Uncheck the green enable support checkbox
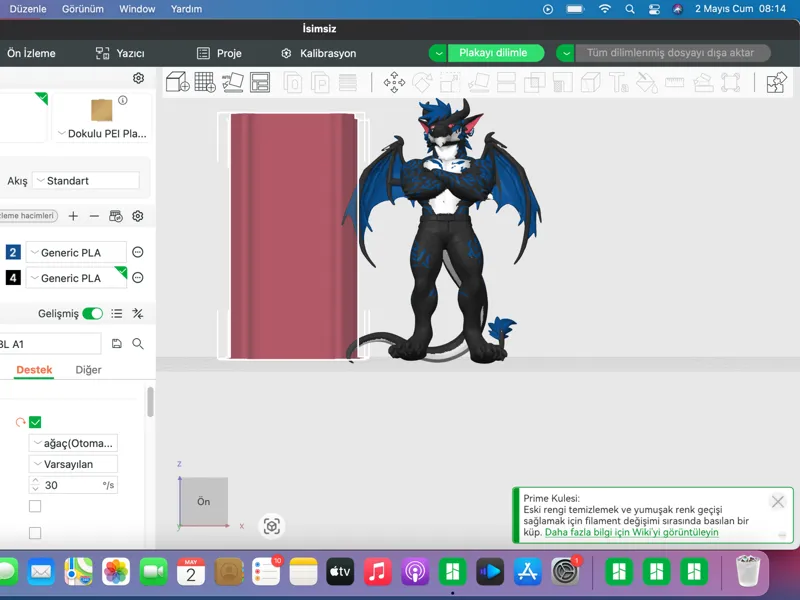The width and height of the screenshot is (800, 600). [35, 422]
